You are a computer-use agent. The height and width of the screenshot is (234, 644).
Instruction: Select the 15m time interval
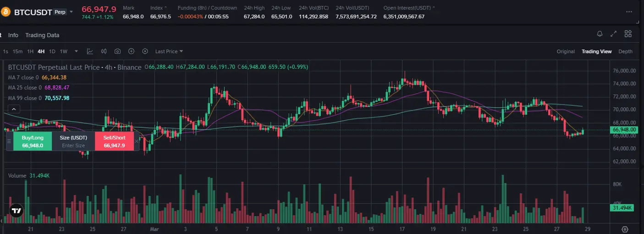[17, 51]
